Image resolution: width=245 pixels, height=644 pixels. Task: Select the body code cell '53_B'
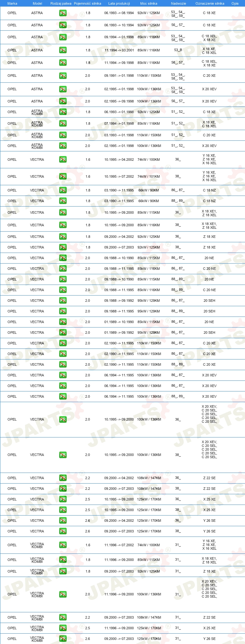(178, 50)
